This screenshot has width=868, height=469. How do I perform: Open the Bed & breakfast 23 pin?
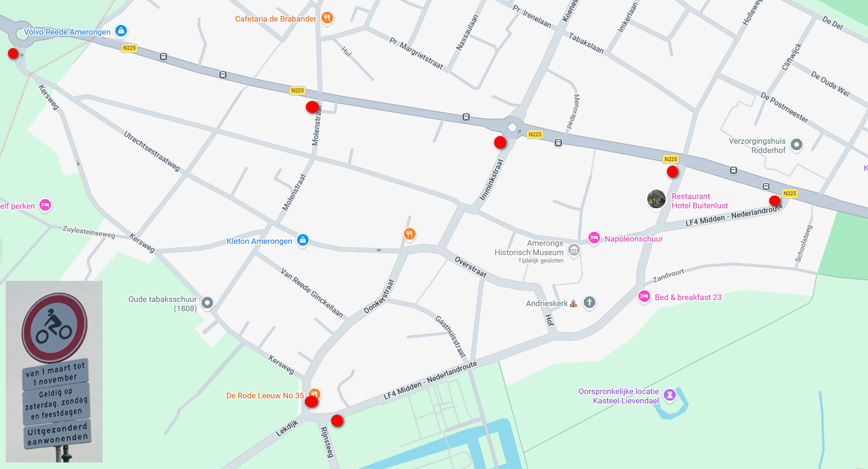[x=644, y=297]
